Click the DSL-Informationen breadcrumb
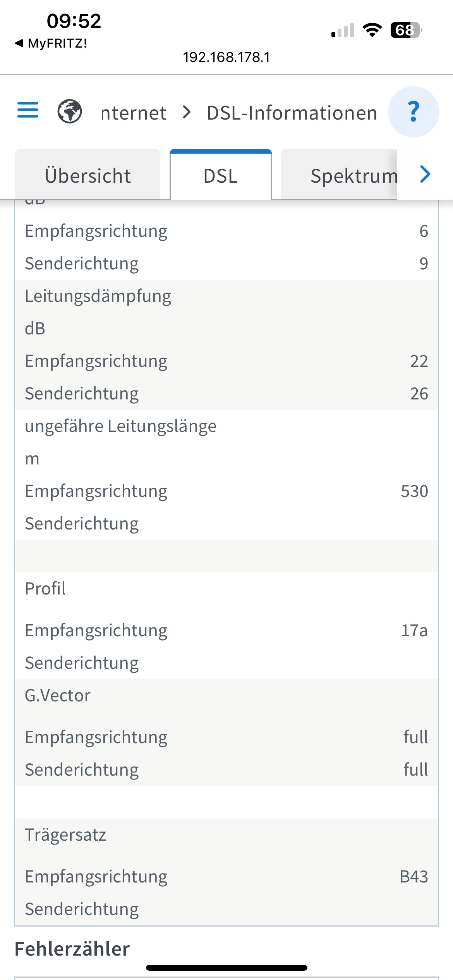The height and width of the screenshot is (980, 453). point(292,113)
